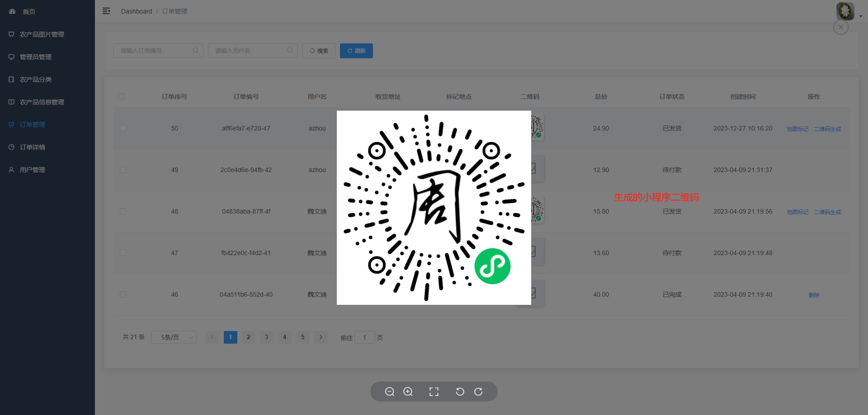Rotate the image clockwise
This screenshot has width=868, height=415.
(x=478, y=392)
